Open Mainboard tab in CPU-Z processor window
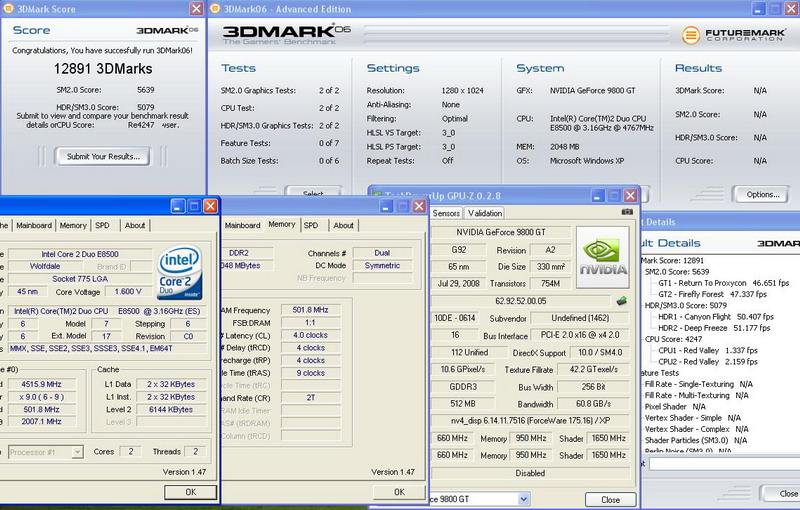Viewport: 800px width, 510px height. pyautogui.click(x=34, y=225)
